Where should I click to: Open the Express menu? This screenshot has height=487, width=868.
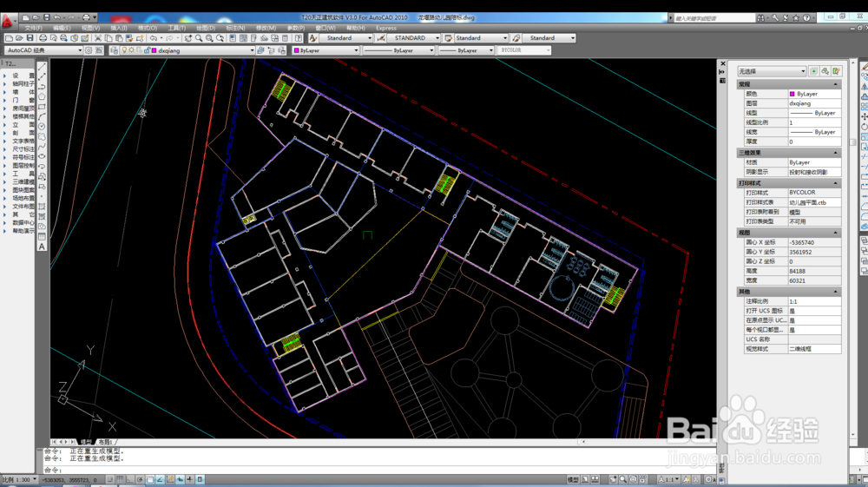click(386, 28)
